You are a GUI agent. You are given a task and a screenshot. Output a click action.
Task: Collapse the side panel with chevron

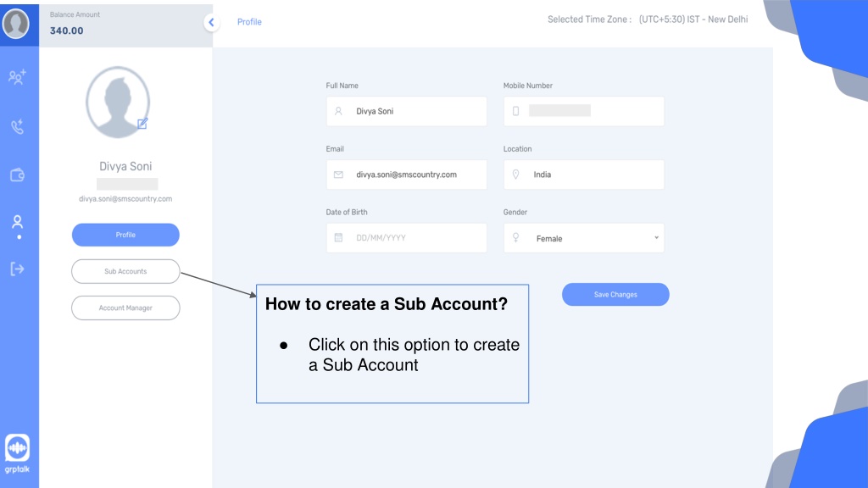(x=211, y=22)
